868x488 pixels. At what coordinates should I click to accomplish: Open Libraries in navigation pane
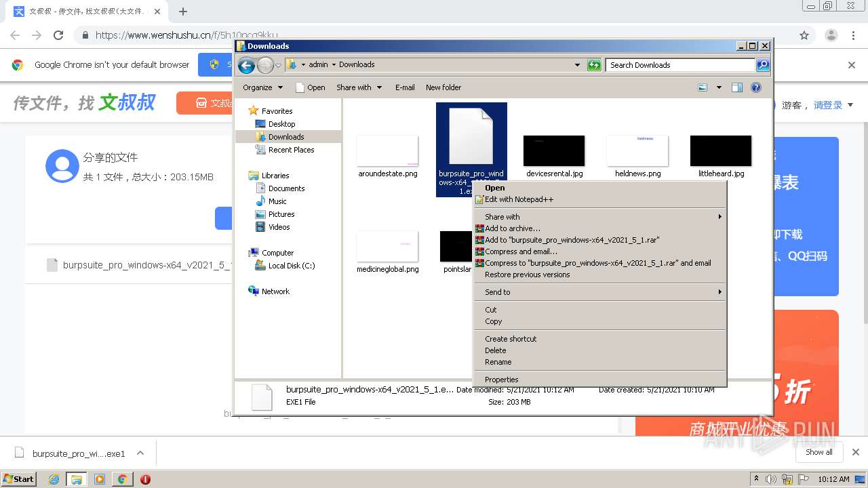[275, 176]
